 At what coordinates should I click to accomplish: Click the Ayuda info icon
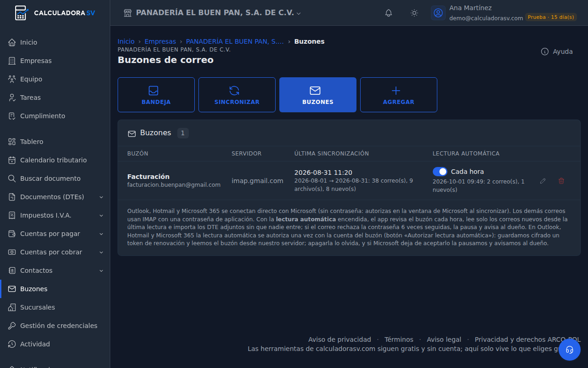(x=545, y=52)
